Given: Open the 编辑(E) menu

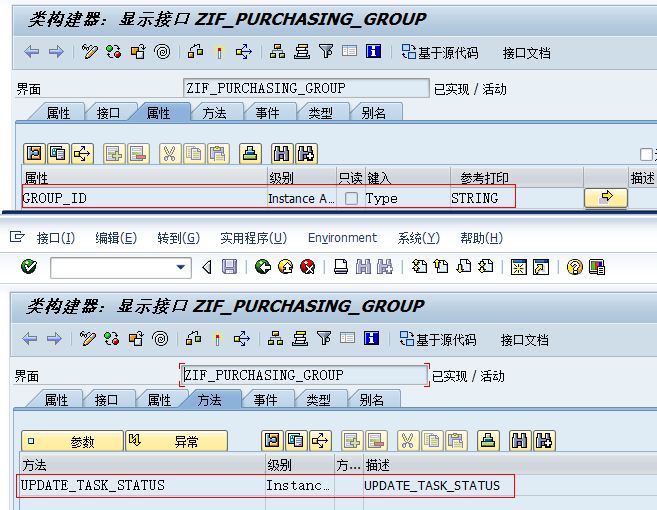Looking at the screenshot, I should [x=116, y=238].
